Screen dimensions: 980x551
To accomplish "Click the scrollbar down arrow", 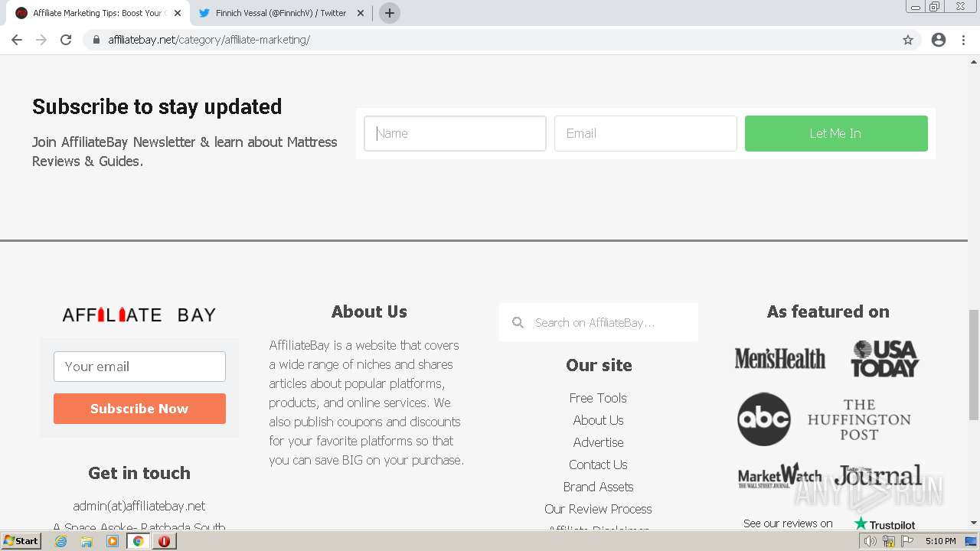I will point(974,523).
